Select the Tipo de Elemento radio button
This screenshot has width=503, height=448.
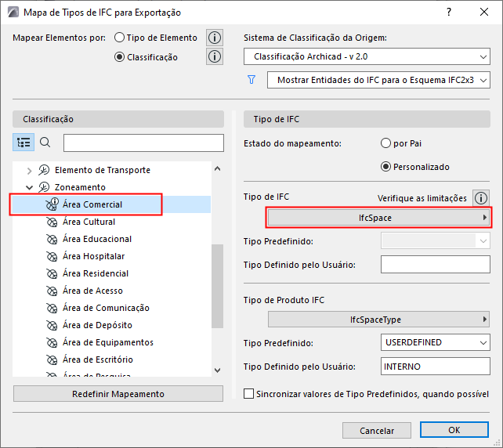point(120,38)
